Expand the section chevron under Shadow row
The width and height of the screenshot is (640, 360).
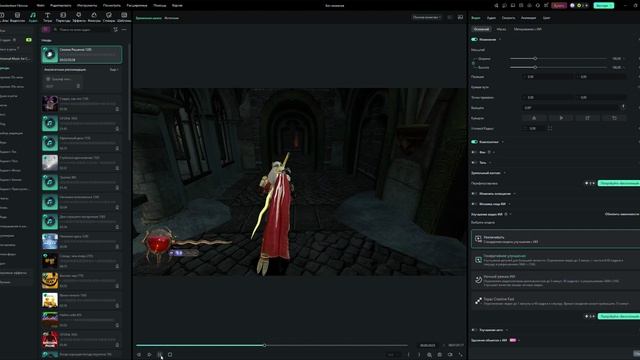click(505, 173)
